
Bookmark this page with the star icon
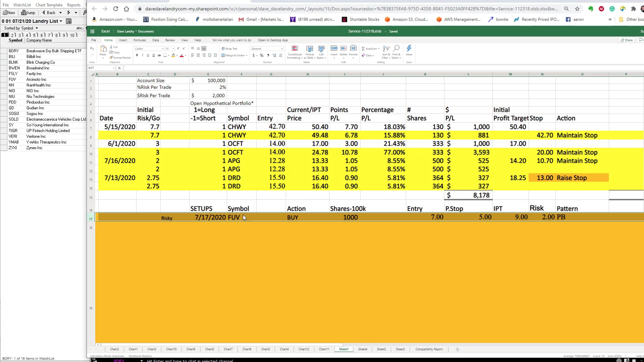click(577, 9)
